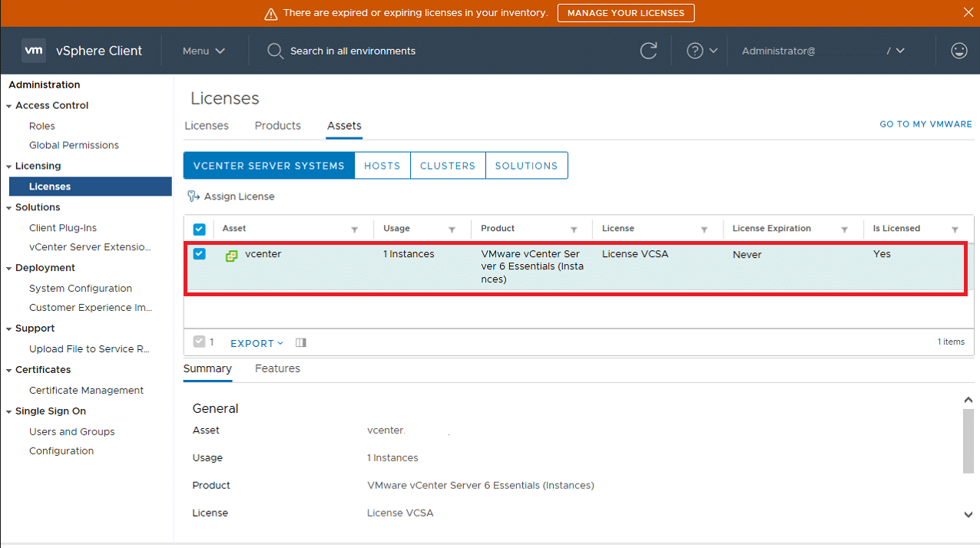Open GO TO MY VMWARE link

pos(925,124)
